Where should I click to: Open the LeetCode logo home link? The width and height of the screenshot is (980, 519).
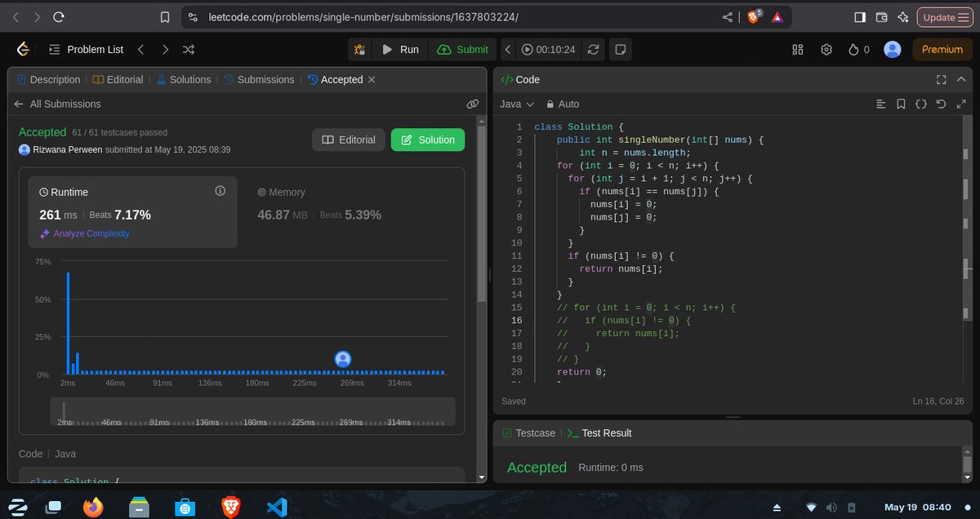tap(23, 50)
